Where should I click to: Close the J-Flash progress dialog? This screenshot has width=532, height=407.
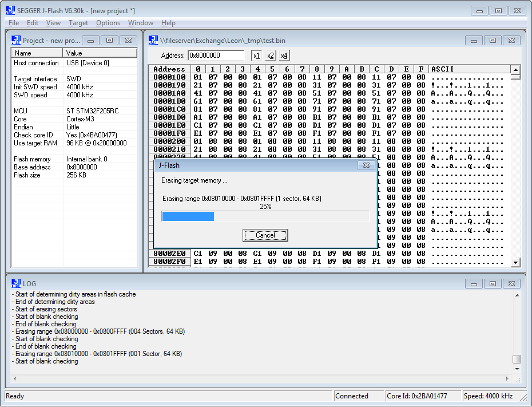pyautogui.click(x=366, y=165)
